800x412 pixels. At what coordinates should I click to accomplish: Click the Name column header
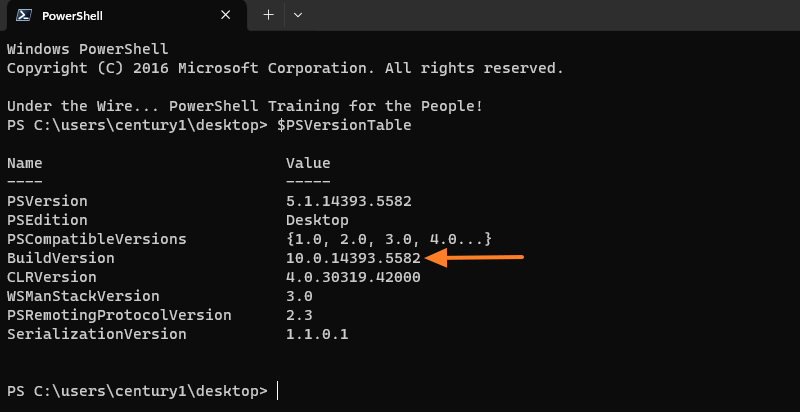[x=25, y=163]
